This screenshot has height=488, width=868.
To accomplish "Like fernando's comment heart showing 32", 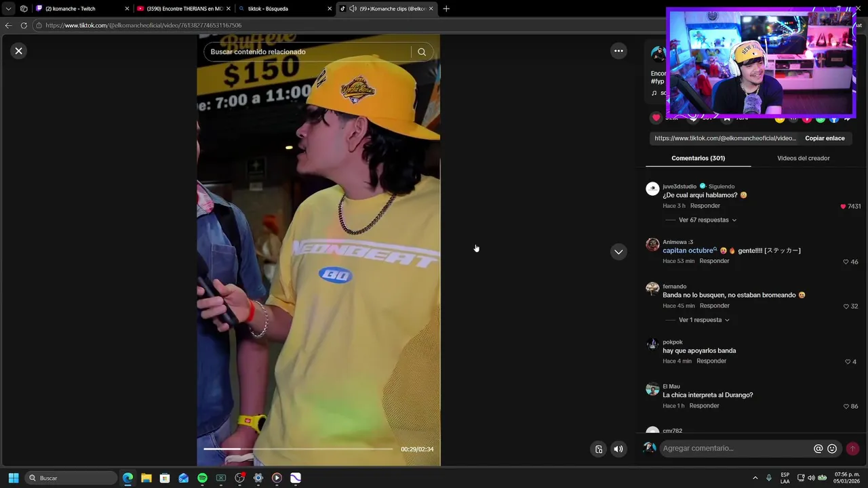I will (846, 306).
